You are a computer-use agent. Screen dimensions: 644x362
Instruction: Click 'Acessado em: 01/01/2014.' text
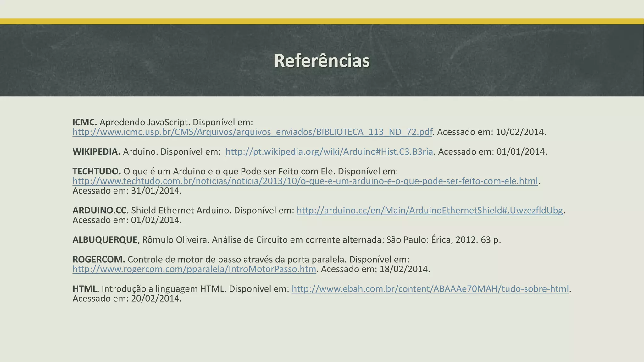click(493, 152)
